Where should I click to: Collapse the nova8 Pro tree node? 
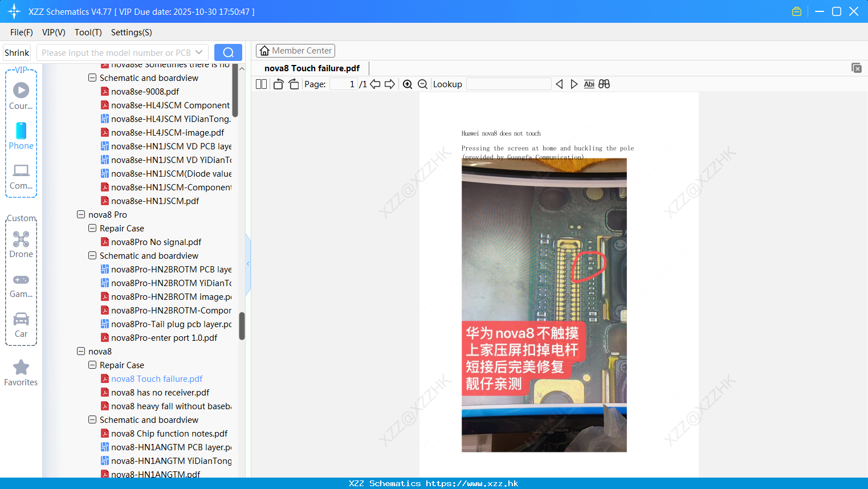pos(81,214)
